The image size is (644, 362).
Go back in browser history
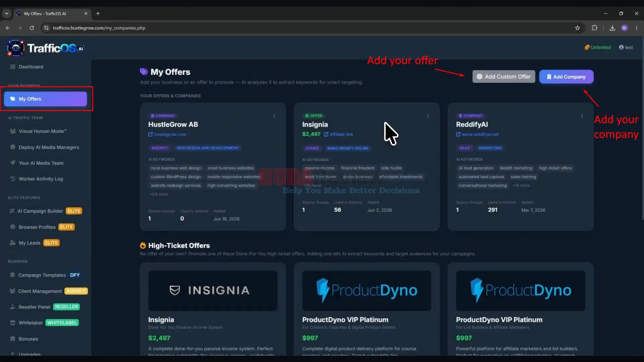click(8, 28)
